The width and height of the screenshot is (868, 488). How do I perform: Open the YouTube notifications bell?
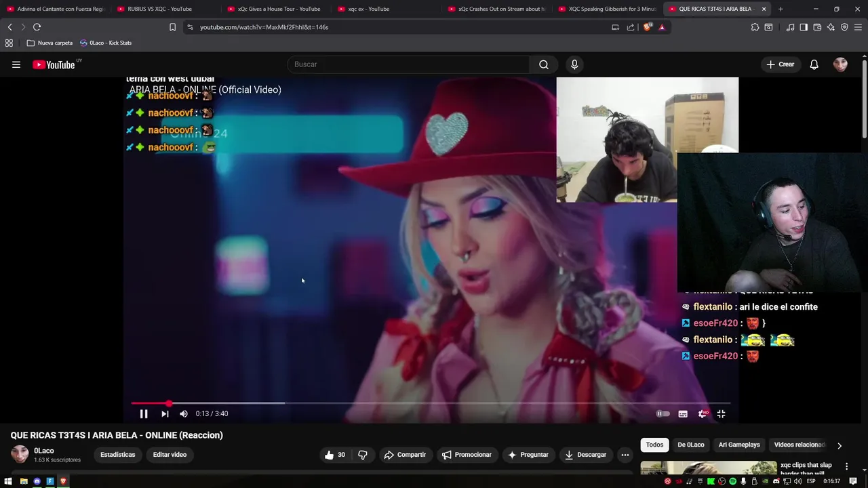814,64
